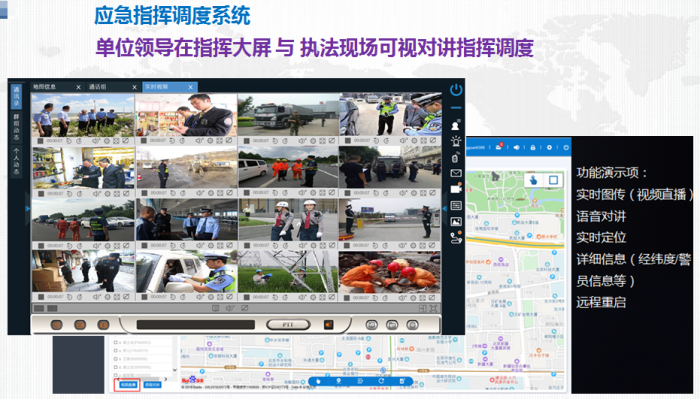Click the route track icon in sidebar
This screenshot has width=700, height=399.
pyautogui.click(x=456, y=237)
